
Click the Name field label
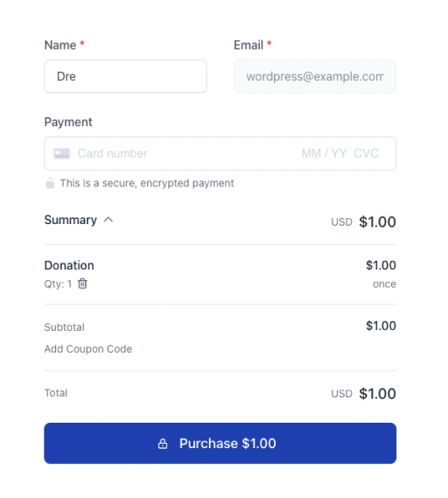60,46
